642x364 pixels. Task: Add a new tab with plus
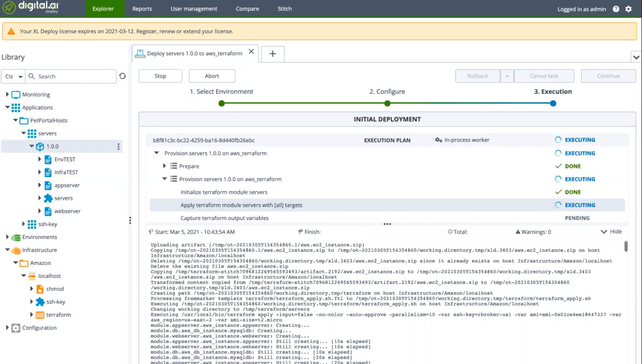[x=273, y=54]
